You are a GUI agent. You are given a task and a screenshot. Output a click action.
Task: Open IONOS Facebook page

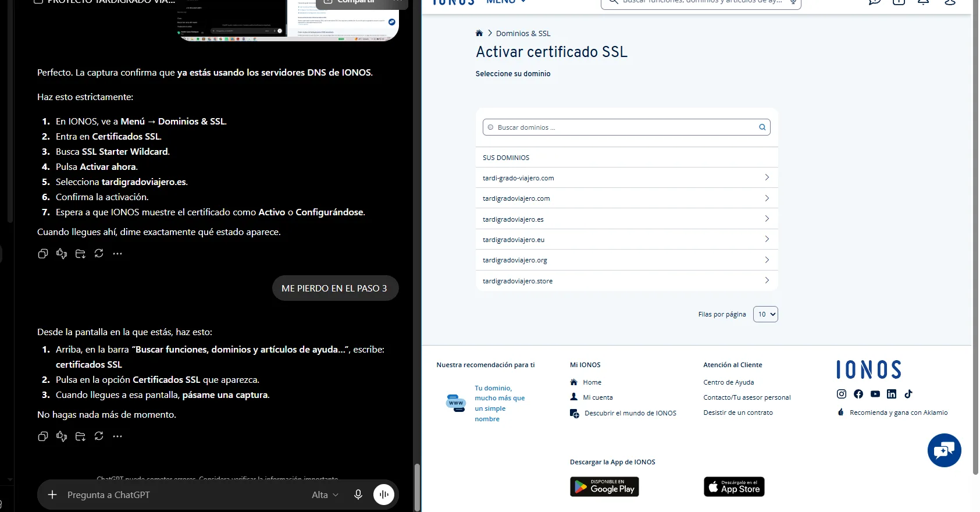858,394
